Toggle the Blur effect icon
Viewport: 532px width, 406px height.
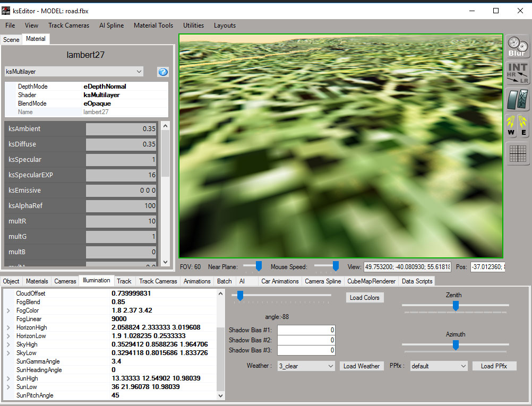pos(517,47)
